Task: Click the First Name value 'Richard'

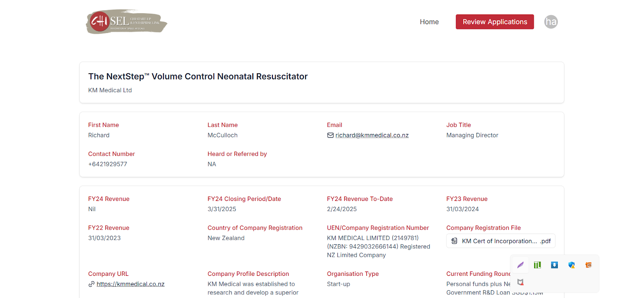Action: click(x=99, y=135)
